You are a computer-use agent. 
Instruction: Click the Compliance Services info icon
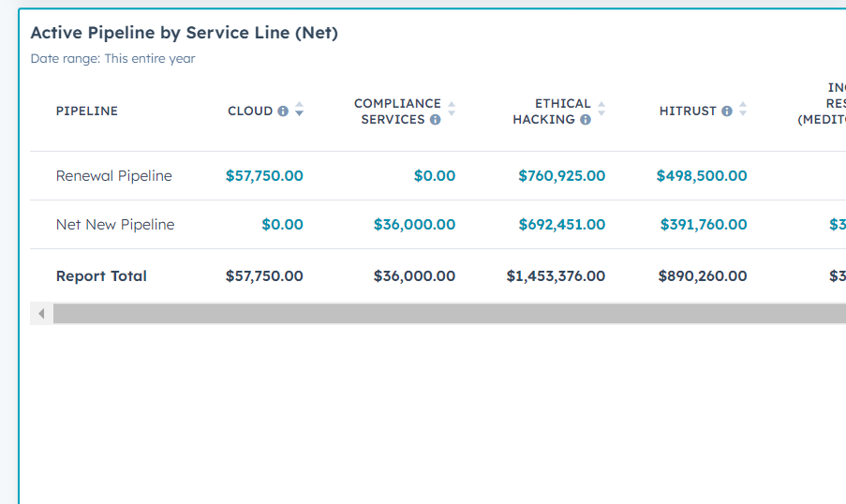point(435,120)
